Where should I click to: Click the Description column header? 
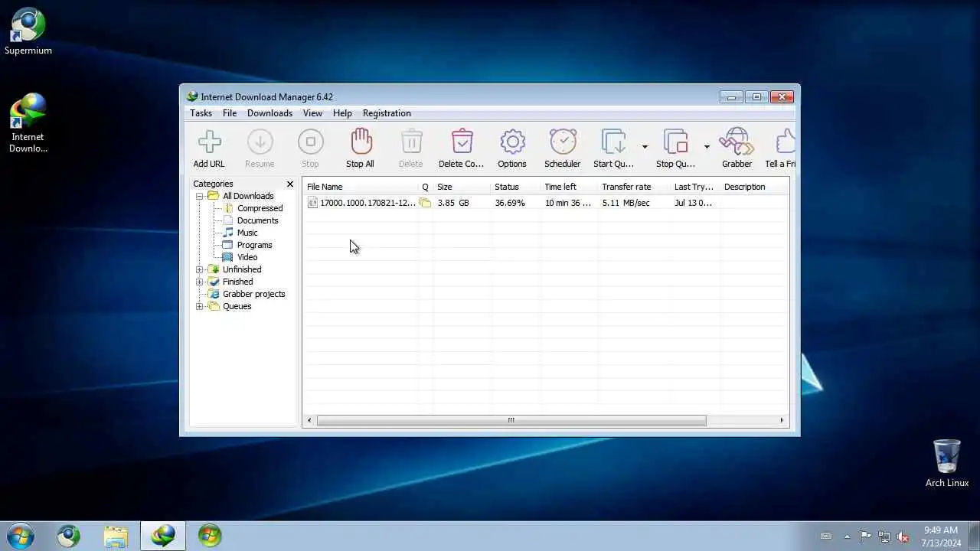pyautogui.click(x=754, y=187)
